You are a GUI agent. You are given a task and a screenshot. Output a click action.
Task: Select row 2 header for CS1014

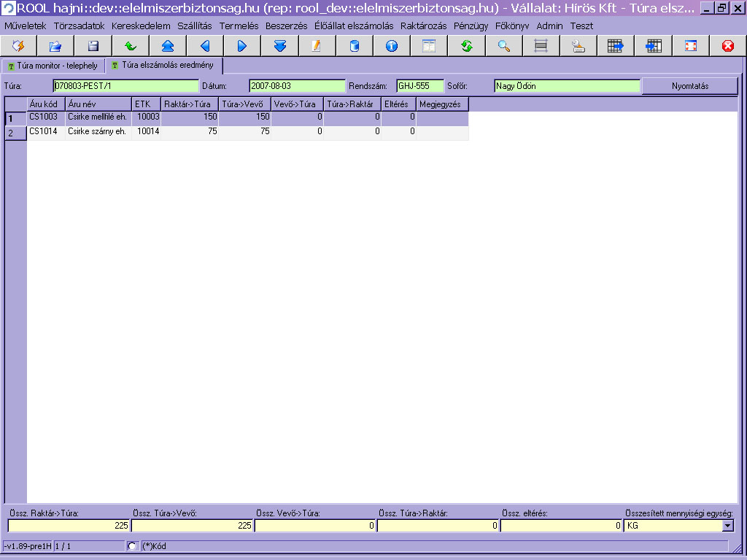15,133
